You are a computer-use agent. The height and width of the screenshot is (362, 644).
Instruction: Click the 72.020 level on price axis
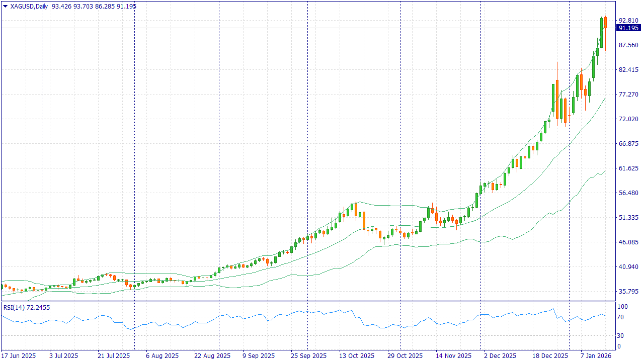pyautogui.click(x=628, y=119)
